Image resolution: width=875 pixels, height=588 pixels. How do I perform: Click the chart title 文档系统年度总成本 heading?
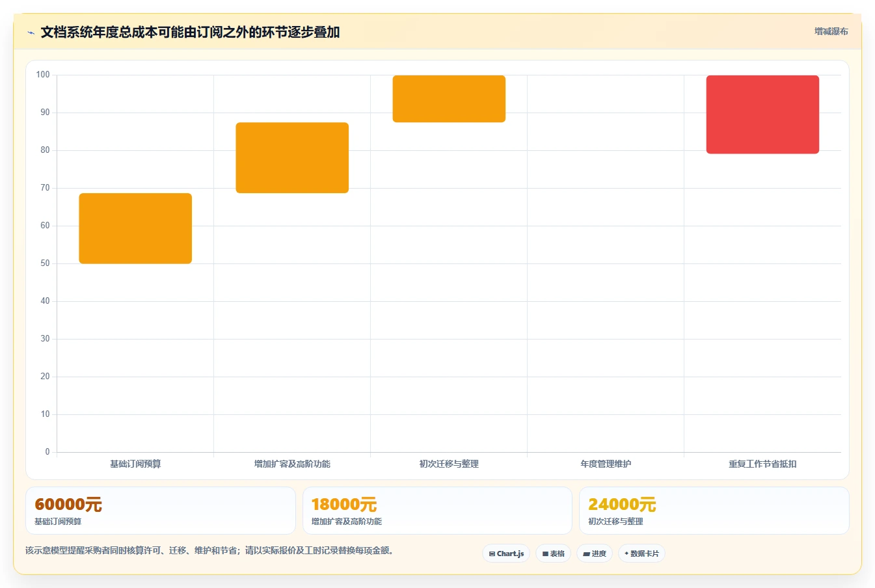coord(190,33)
